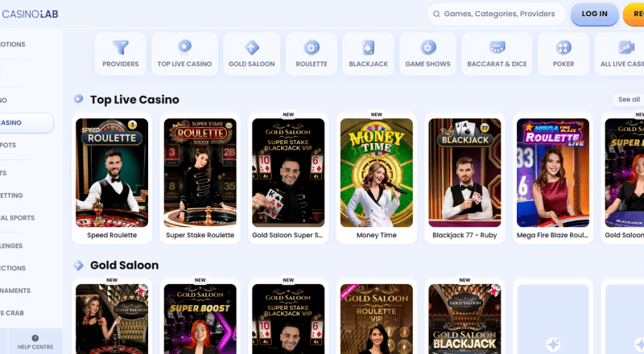Open the Promotions sidebar item
The image size is (644, 354).
(13, 44)
